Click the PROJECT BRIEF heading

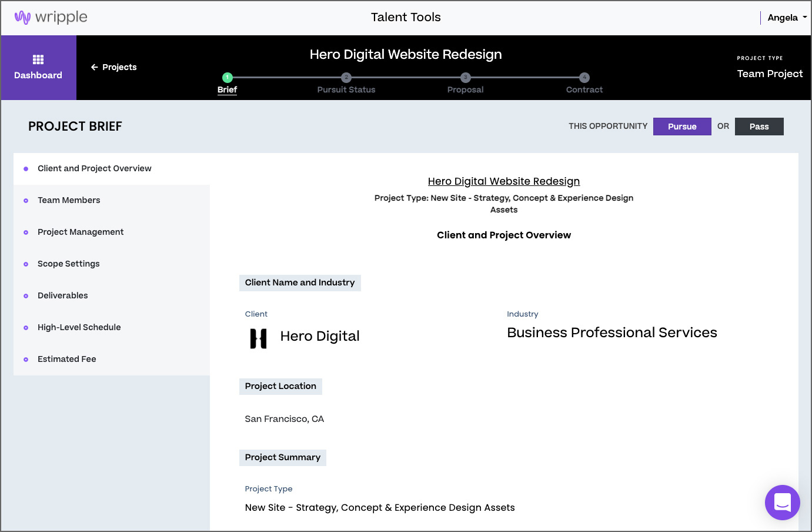click(75, 127)
